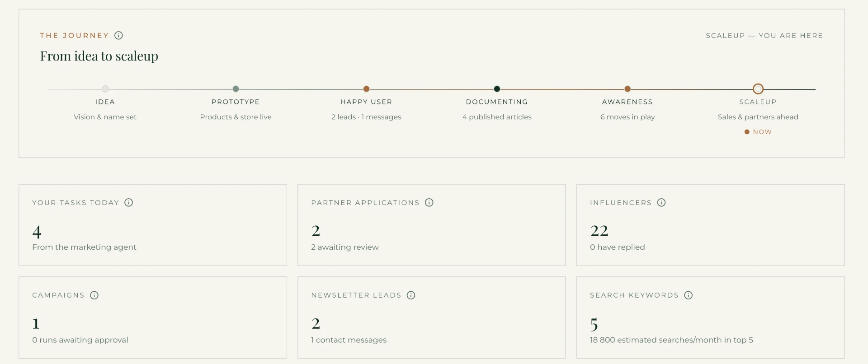Click '18 800 estimated searches/month' text
This screenshot has height=364, width=868.
[656, 340]
